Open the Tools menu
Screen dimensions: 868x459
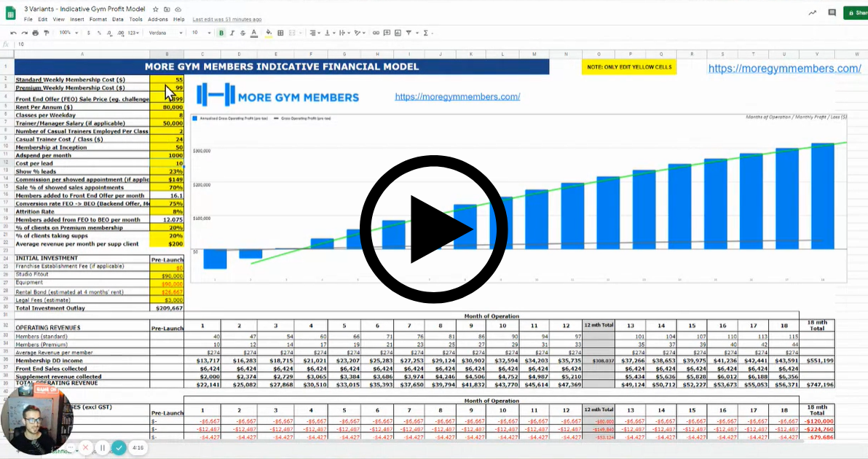pyautogui.click(x=135, y=20)
